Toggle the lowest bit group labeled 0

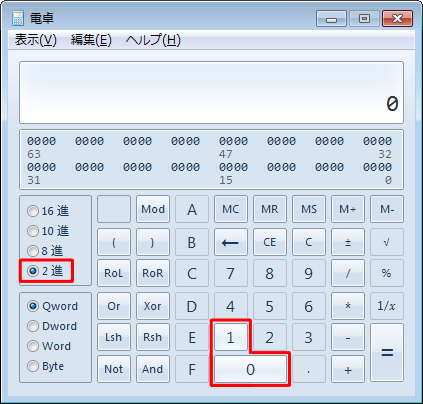pyautogui.click(x=377, y=167)
